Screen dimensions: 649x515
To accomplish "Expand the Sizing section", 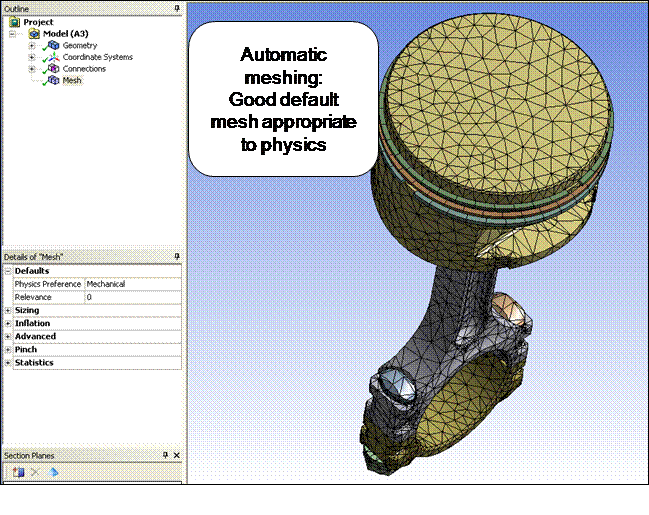I will (8, 310).
